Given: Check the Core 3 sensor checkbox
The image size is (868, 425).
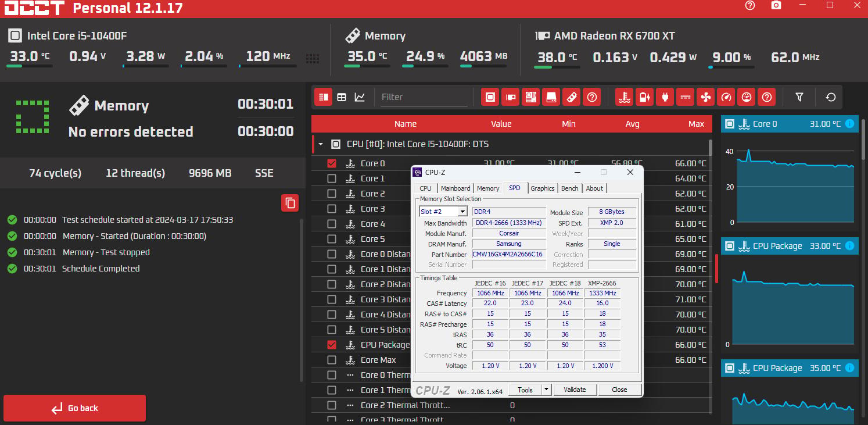Looking at the screenshot, I should [332, 209].
